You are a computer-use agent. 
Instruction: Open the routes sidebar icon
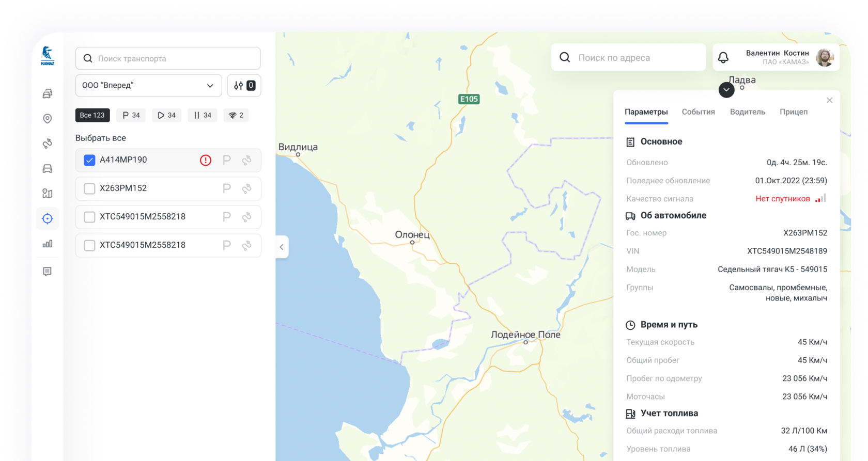click(x=48, y=144)
